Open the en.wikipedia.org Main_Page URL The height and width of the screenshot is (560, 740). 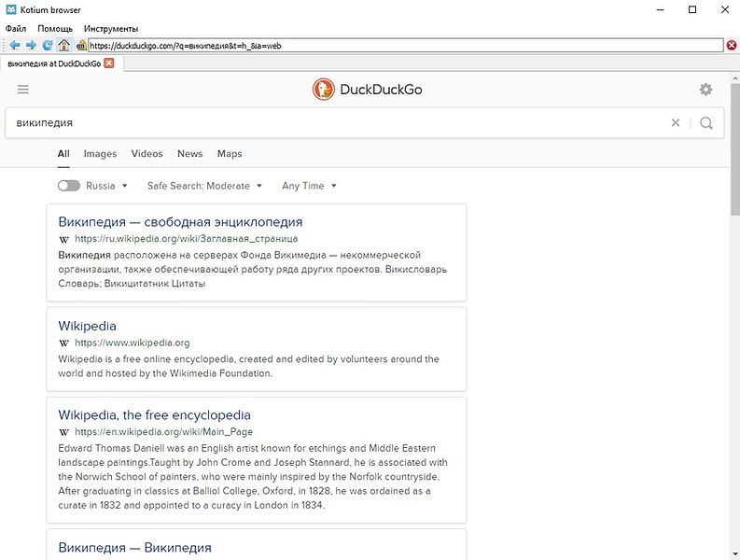tap(163, 431)
